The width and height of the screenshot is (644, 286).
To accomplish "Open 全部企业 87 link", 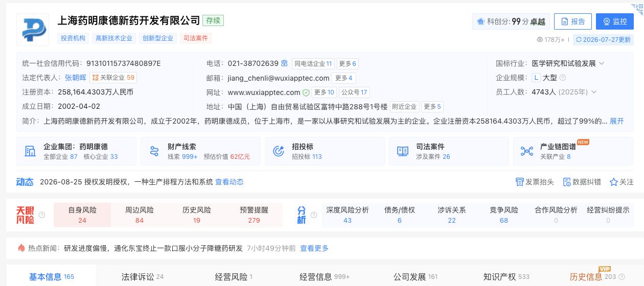I will (x=60, y=157).
